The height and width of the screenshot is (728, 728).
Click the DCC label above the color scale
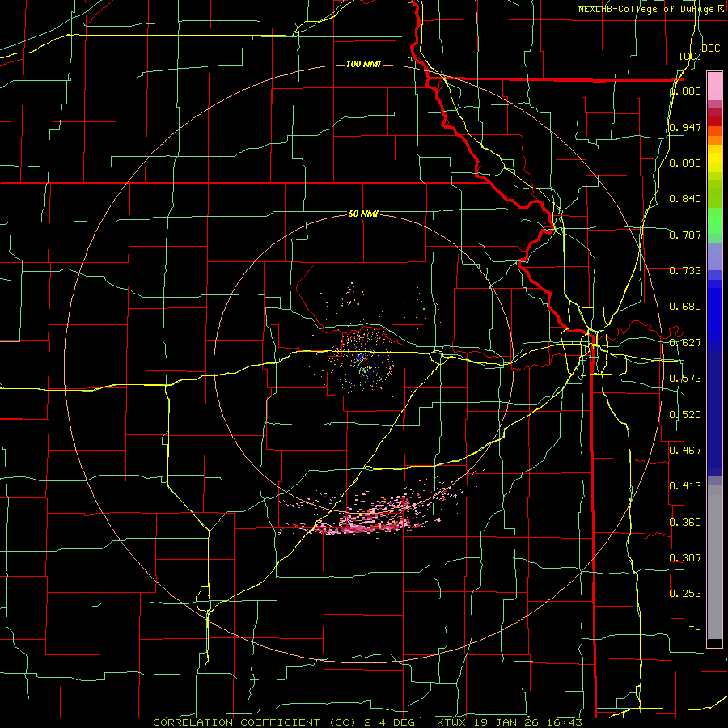[710, 49]
